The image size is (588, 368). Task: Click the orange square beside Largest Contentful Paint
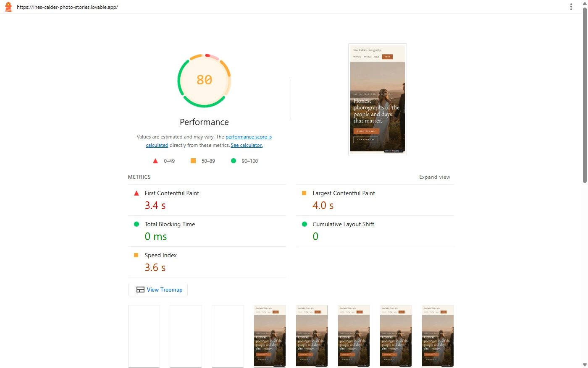coord(304,193)
